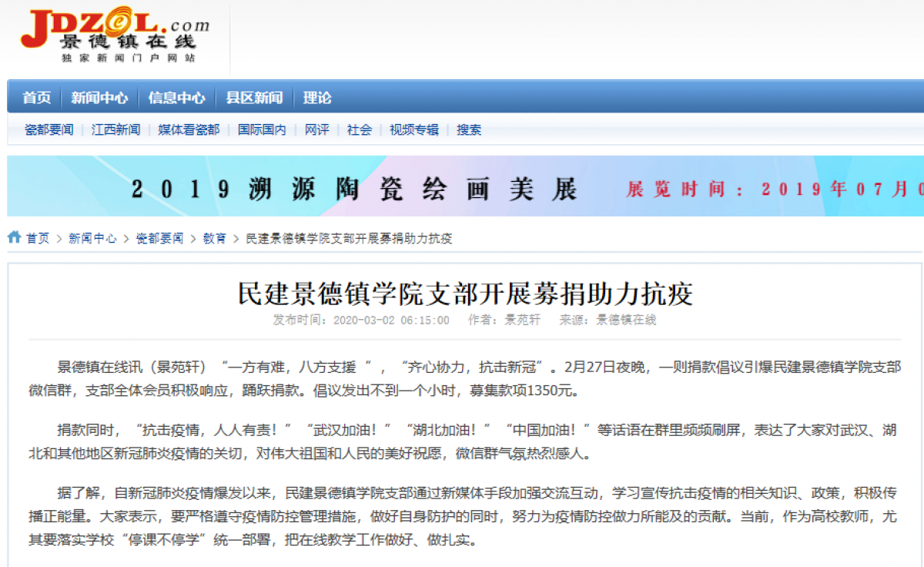Screen dimensions: 924x567
Task: Click 教育 in the breadcrumb trail
Action: (215, 239)
